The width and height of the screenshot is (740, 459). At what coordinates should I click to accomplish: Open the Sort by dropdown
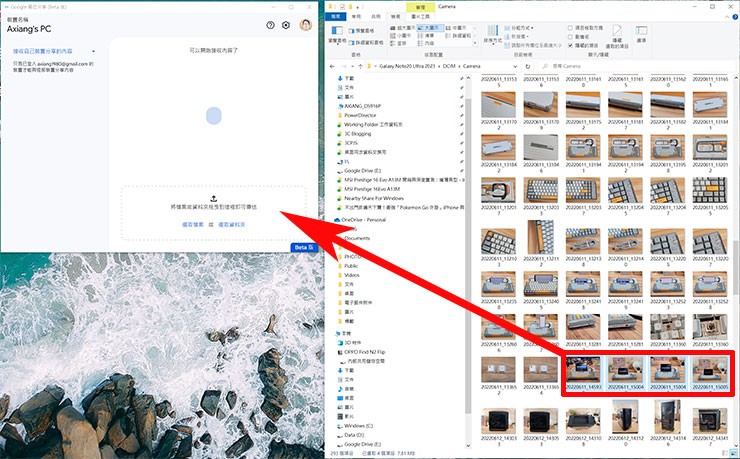tap(492, 34)
